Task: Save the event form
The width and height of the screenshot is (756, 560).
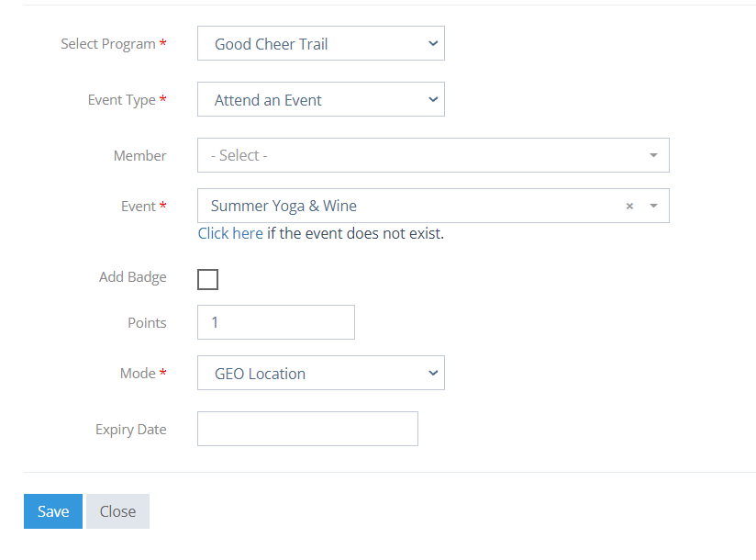Action: click(x=53, y=511)
